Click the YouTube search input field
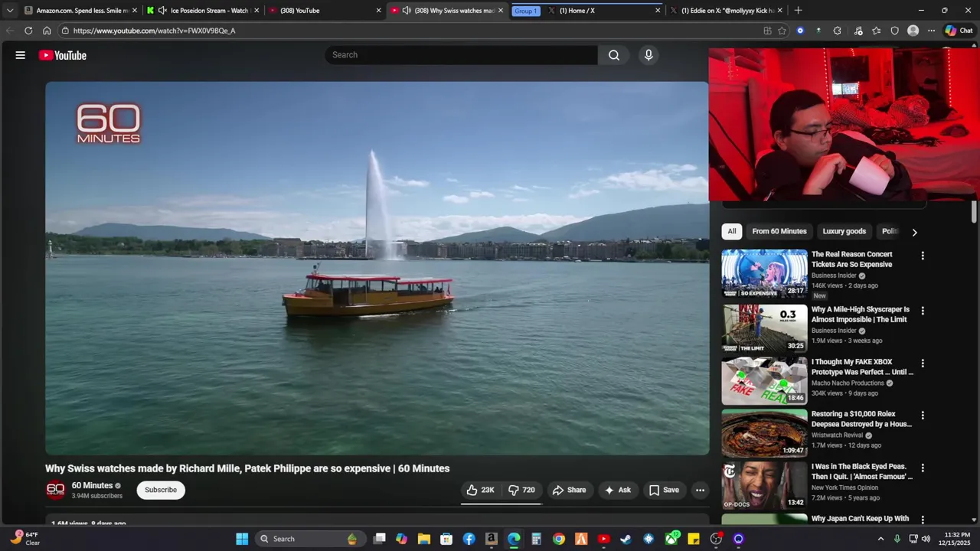Image resolution: width=980 pixels, height=551 pixels. [462, 55]
